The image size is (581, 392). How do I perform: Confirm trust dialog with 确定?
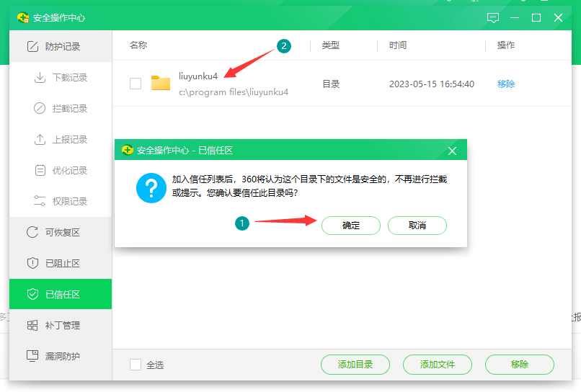pyautogui.click(x=351, y=226)
